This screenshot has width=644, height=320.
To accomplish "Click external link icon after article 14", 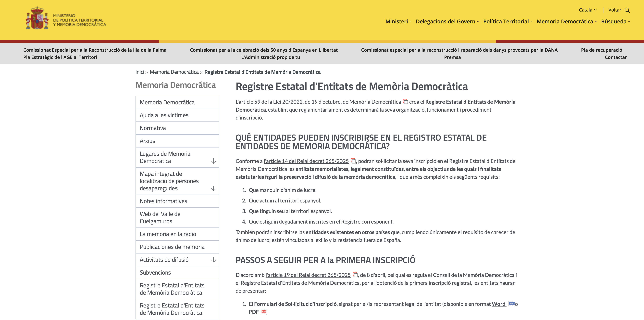I will 353,161.
